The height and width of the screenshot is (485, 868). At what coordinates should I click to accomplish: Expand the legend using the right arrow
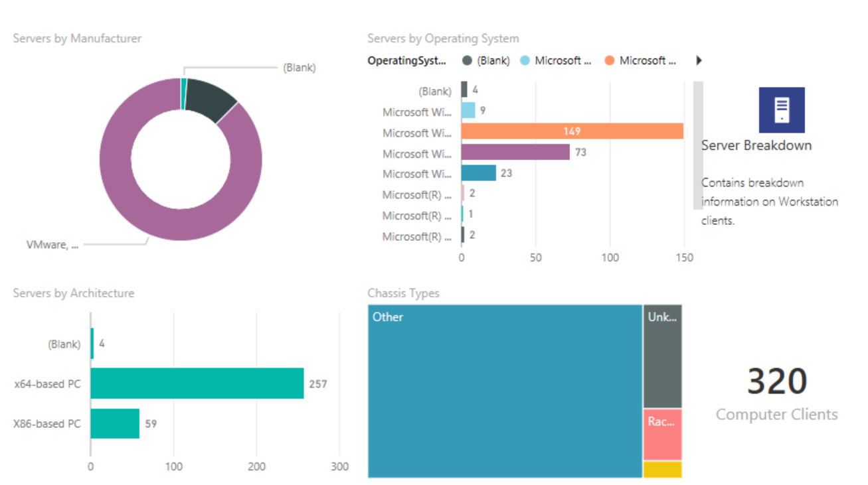point(698,60)
